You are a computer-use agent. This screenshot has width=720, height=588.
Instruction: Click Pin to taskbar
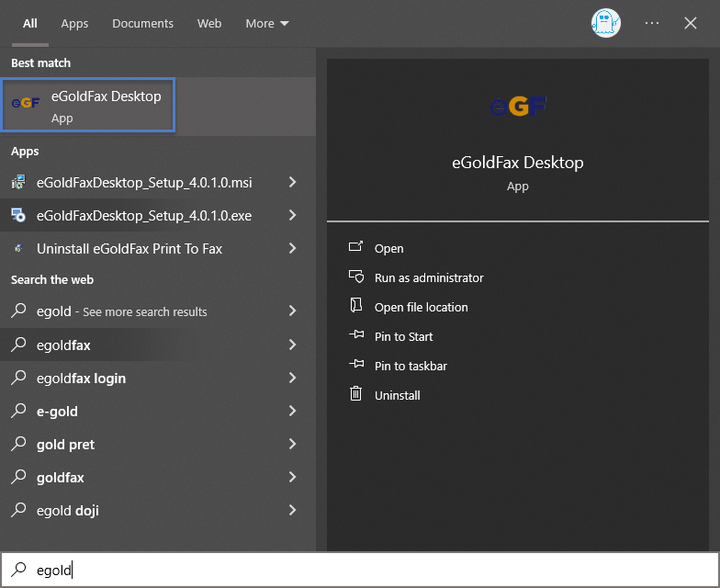(411, 366)
